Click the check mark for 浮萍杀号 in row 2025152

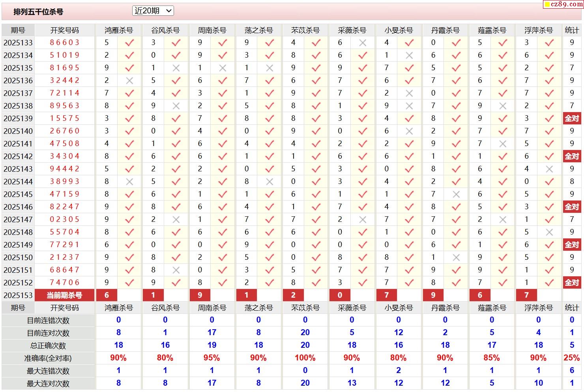pos(549,283)
